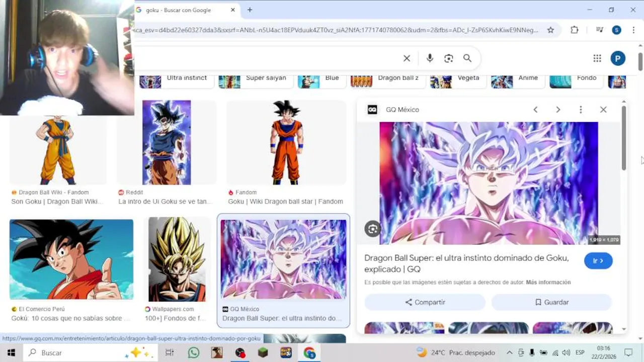Clear the search box with the X icon
Image resolution: width=644 pixels, height=362 pixels.
[407, 58]
